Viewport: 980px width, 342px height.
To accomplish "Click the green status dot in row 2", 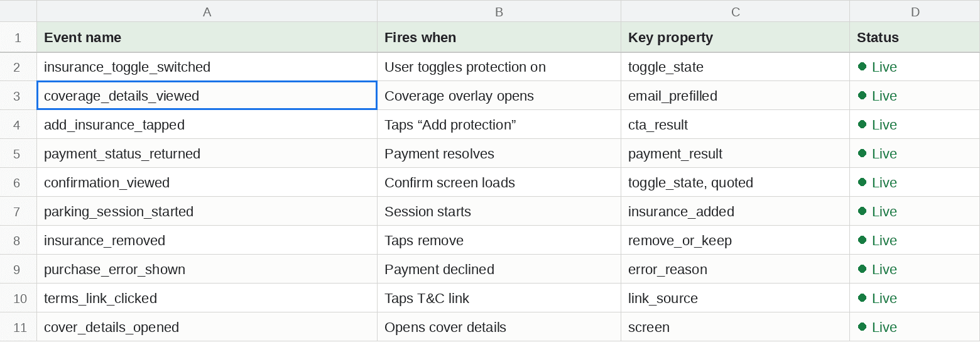I will [863, 67].
